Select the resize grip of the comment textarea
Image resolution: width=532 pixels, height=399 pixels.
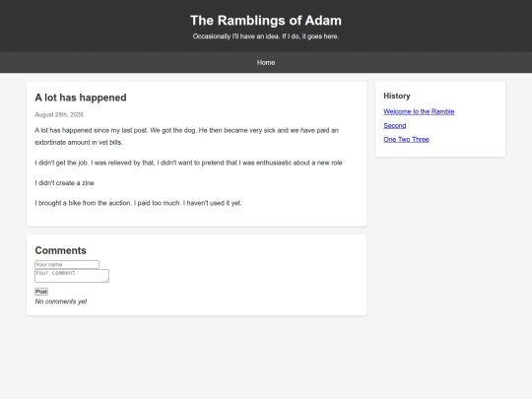coord(106,280)
